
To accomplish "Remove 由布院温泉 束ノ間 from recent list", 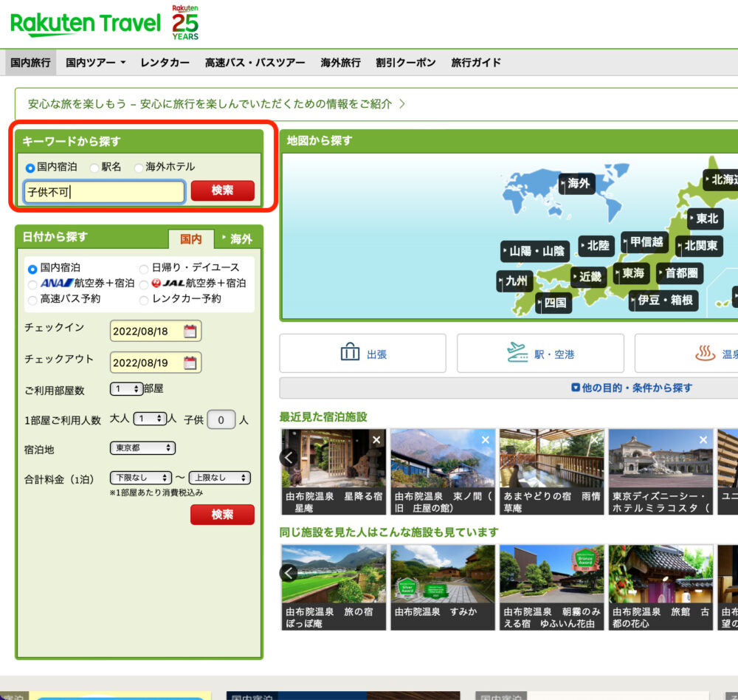I will [x=486, y=440].
